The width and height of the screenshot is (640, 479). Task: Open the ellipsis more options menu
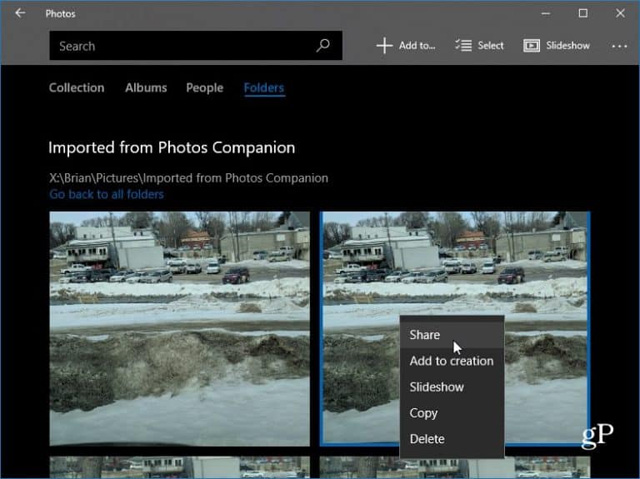click(x=619, y=46)
